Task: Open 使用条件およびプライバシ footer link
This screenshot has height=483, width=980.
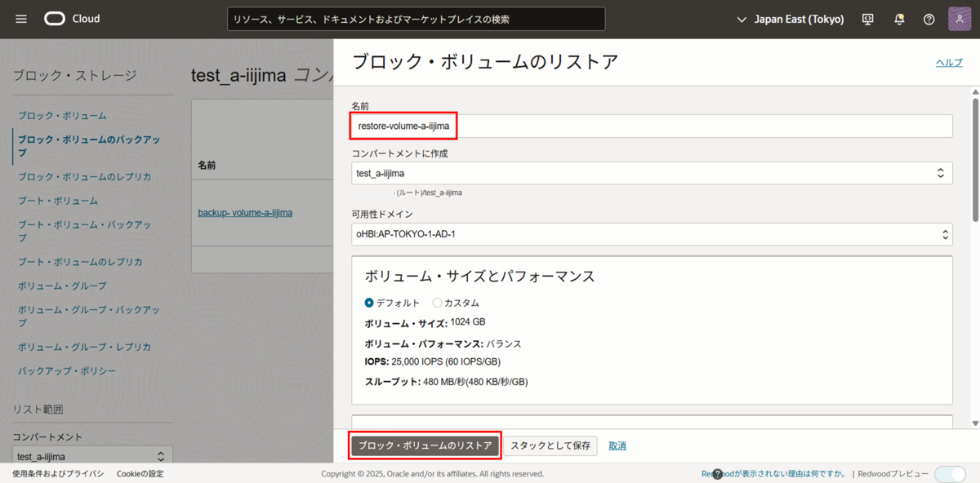Action: [x=58, y=474]
